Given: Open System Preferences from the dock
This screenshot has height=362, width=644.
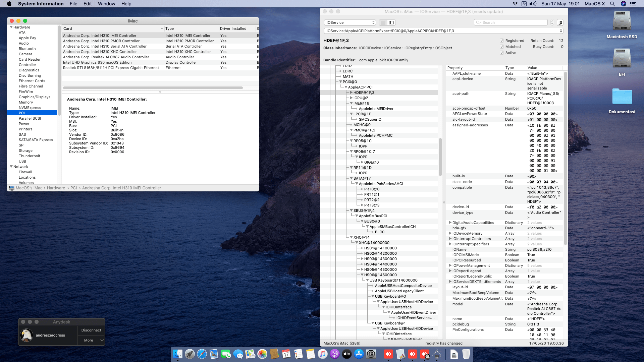Looking at the screenshot, I should 371,354.
